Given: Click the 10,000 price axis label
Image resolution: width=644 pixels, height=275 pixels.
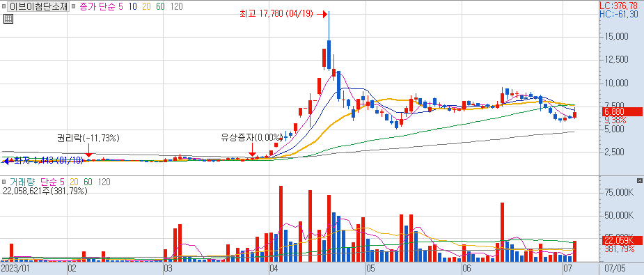Looking at the screenshot, I should click(x=617, y=83).
